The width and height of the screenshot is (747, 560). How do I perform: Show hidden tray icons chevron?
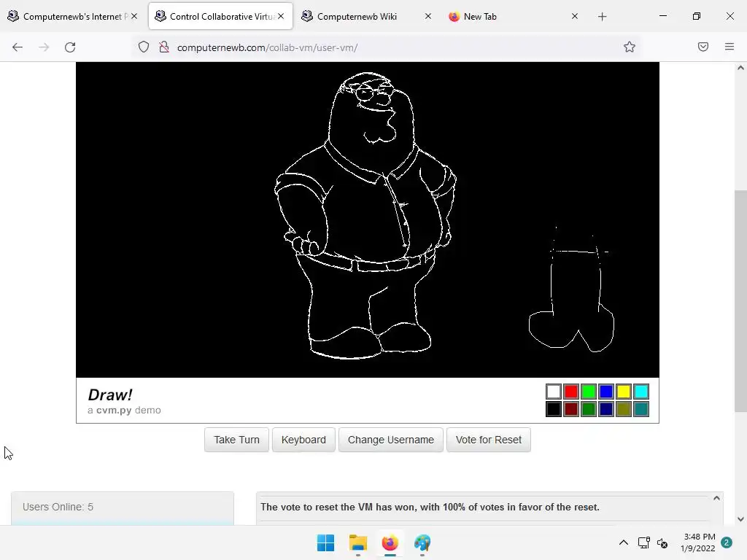pyautogui.click(x=623, y=542)
